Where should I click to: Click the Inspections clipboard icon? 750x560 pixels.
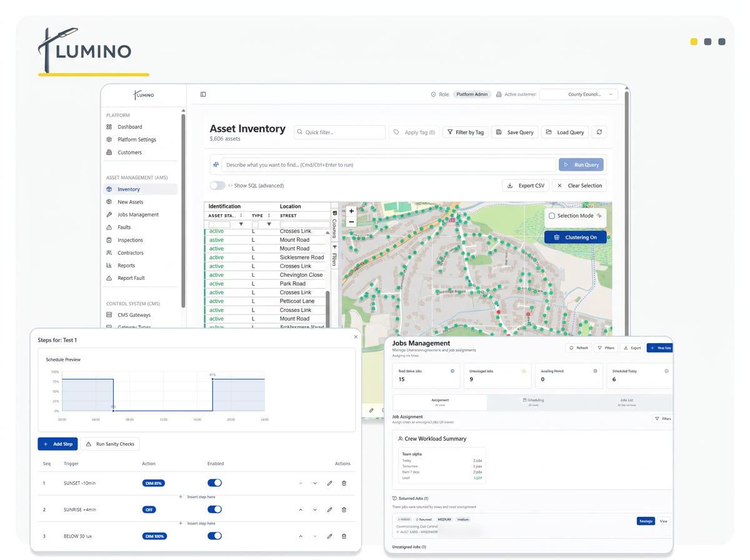(109, 240)
